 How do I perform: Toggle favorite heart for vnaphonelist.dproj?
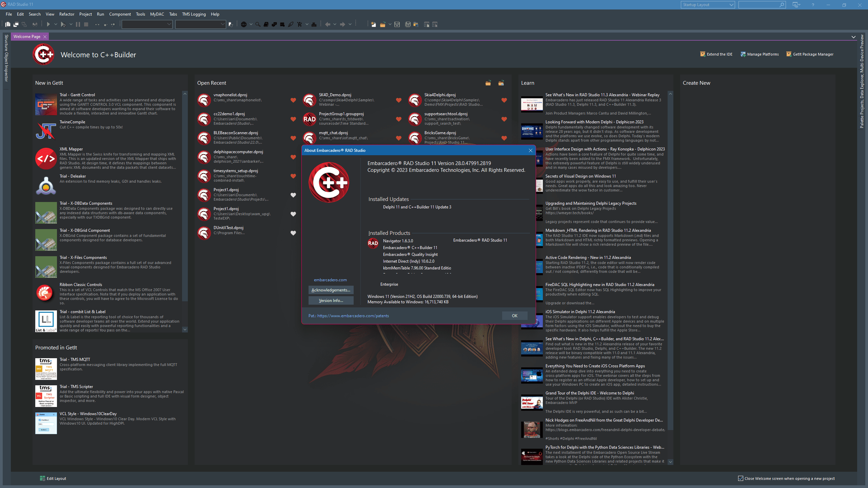coord(293,100)
